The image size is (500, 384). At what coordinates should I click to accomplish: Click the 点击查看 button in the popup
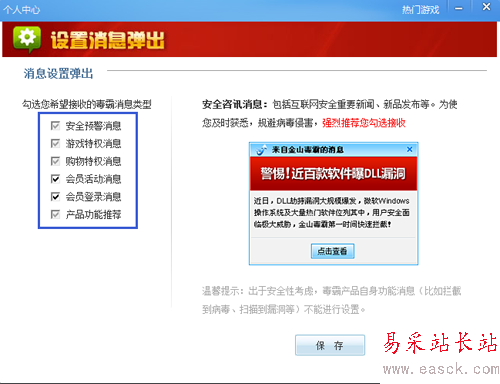click(333, 251)
